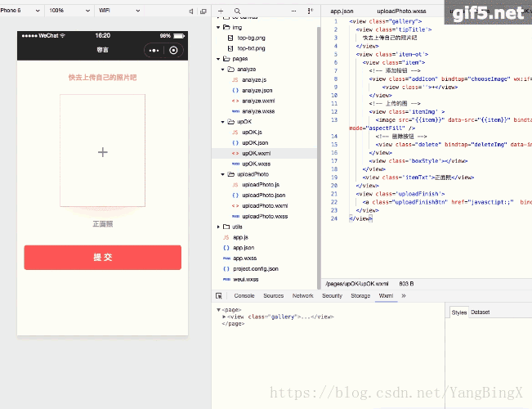Click the /pages/upOK/upOK.wxml path in status bar
Image resolution: width=532 pixels, height=409 pixels.
[x=356, y=284]
